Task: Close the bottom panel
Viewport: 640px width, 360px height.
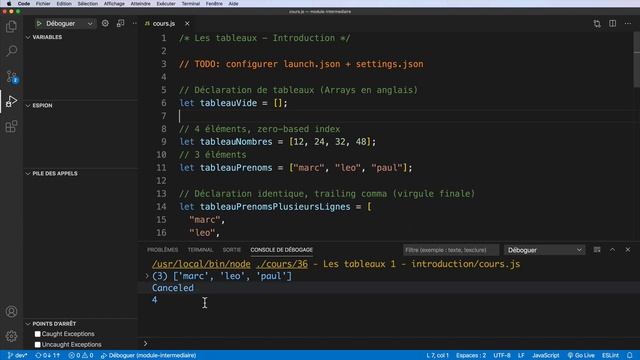Action: coord(628,250)
